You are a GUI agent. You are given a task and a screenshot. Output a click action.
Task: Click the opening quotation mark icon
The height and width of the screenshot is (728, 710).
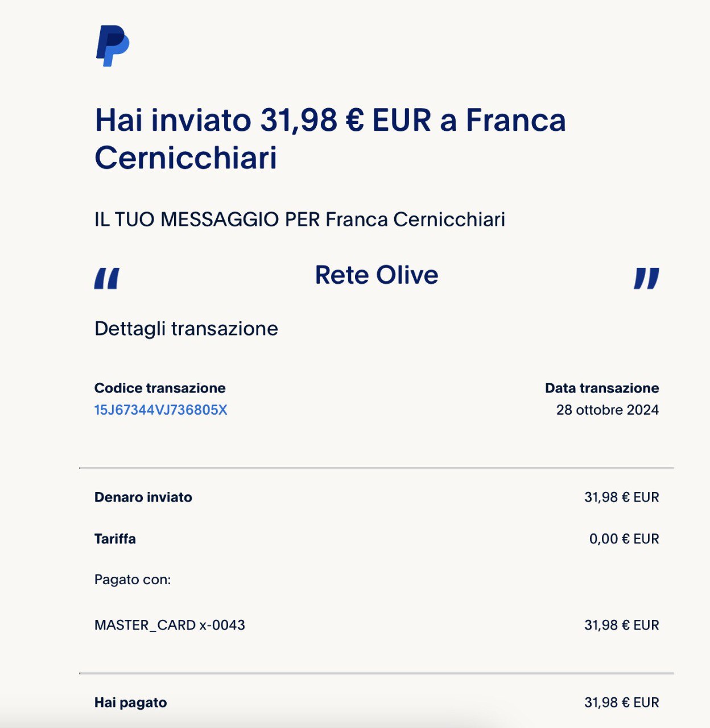pyautogui.click(x=106, y=279)
